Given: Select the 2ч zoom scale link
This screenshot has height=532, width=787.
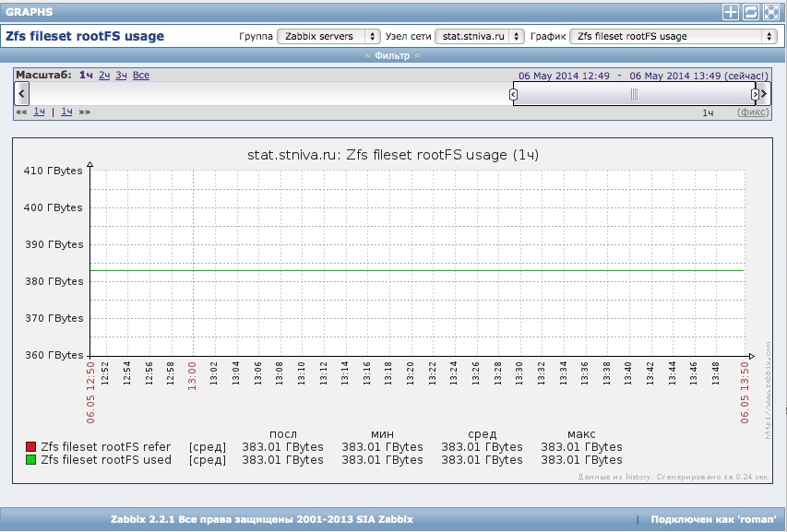Looking at the screenshot, I should 105,75.
